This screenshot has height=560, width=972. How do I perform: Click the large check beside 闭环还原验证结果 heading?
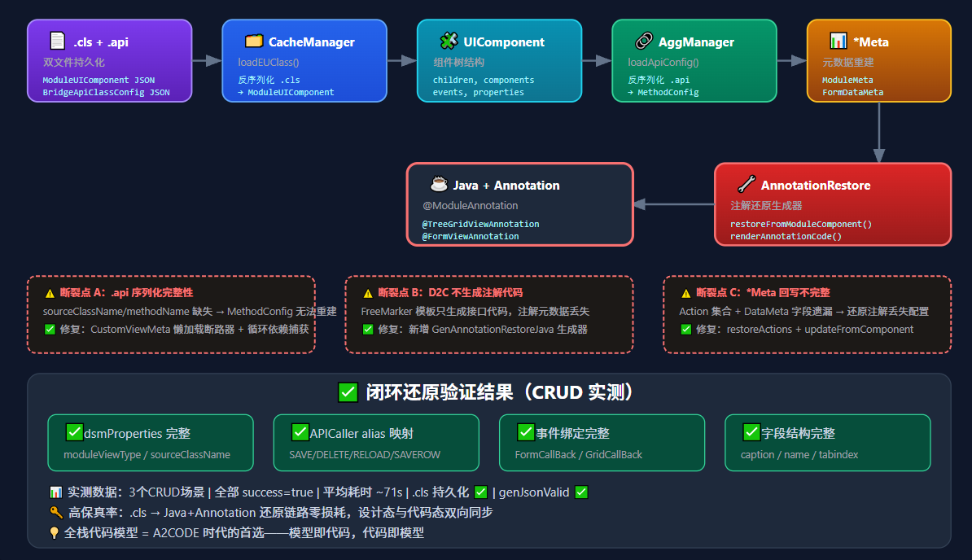pos(348,392)
